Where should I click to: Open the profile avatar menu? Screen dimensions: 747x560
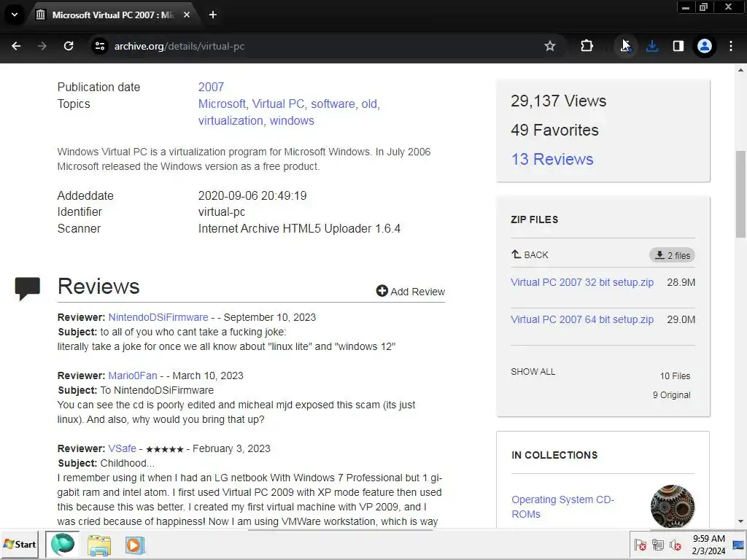click(705, 46)
